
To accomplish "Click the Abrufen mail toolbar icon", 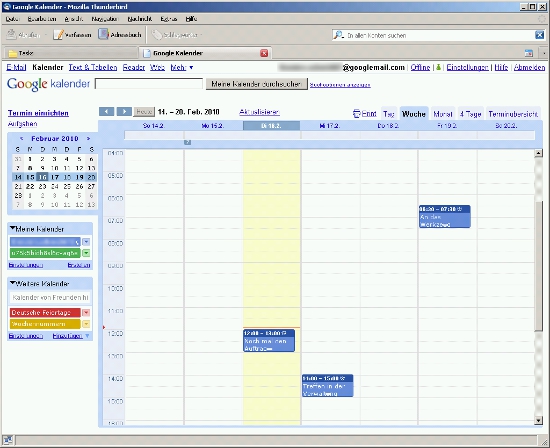I will (12, 34).
